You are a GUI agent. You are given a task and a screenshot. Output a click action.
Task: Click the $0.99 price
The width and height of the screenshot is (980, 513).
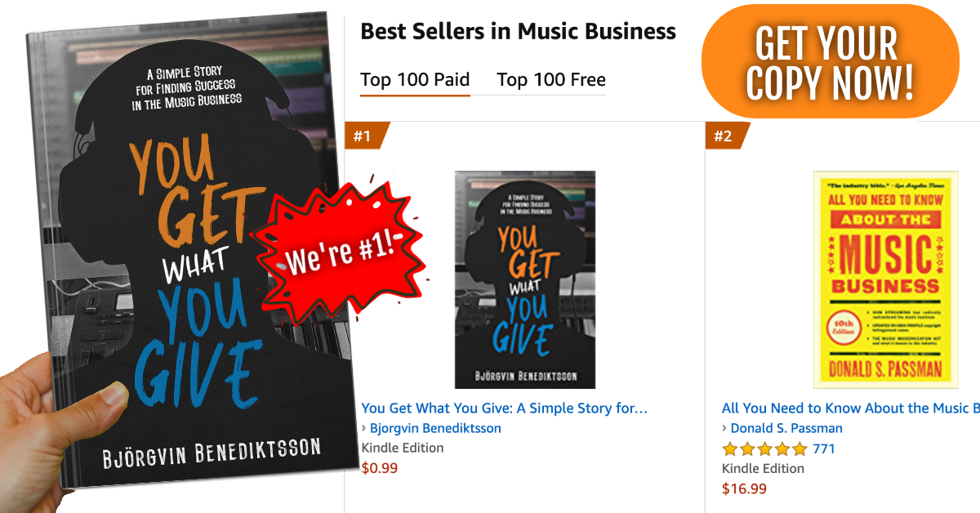pyautogui.click(x=380, y=468)
